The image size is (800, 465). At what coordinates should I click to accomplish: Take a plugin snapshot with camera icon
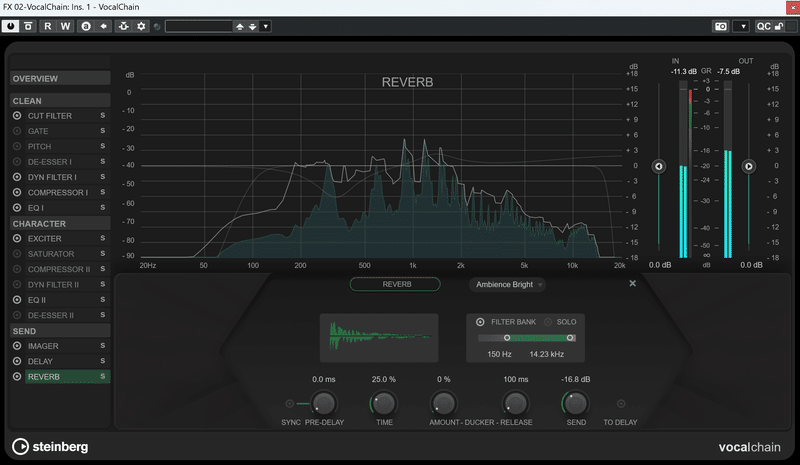tap(720, 27)
